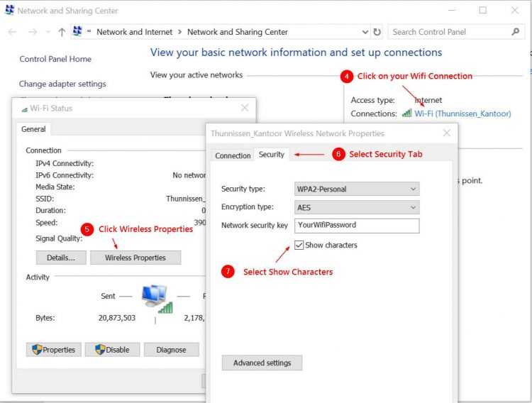Click the Forward arrow in the navigation bar
532x403 pixels.
click(33, 32)
